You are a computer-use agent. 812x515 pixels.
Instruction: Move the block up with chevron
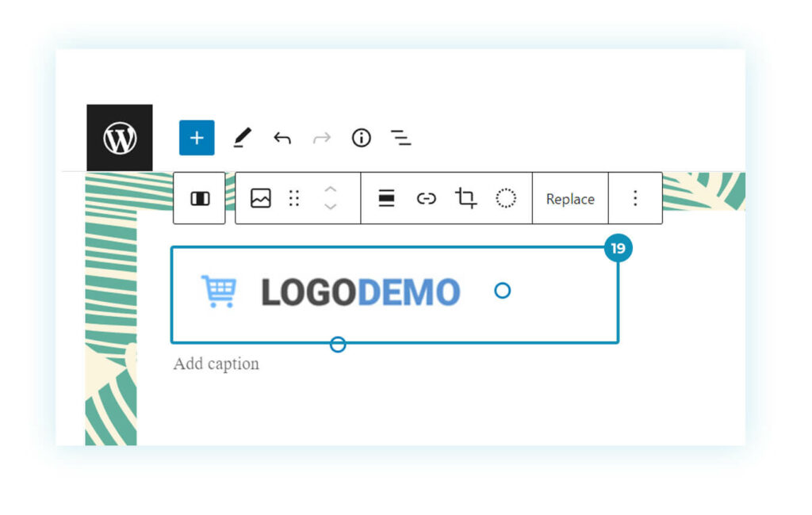(x=331, y=189)
